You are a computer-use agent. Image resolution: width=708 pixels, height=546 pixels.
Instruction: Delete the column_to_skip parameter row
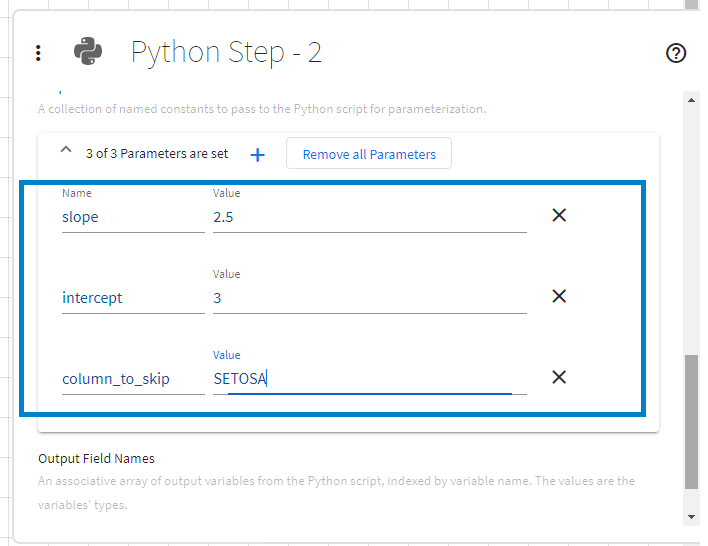pos(559,377)
